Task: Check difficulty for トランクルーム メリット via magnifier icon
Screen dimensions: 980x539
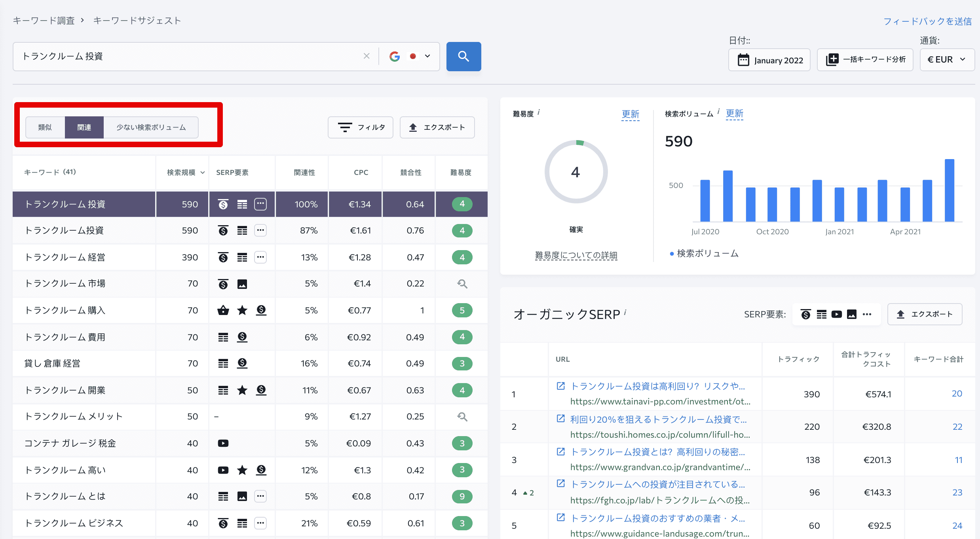Action: click(x=462, y=416)
